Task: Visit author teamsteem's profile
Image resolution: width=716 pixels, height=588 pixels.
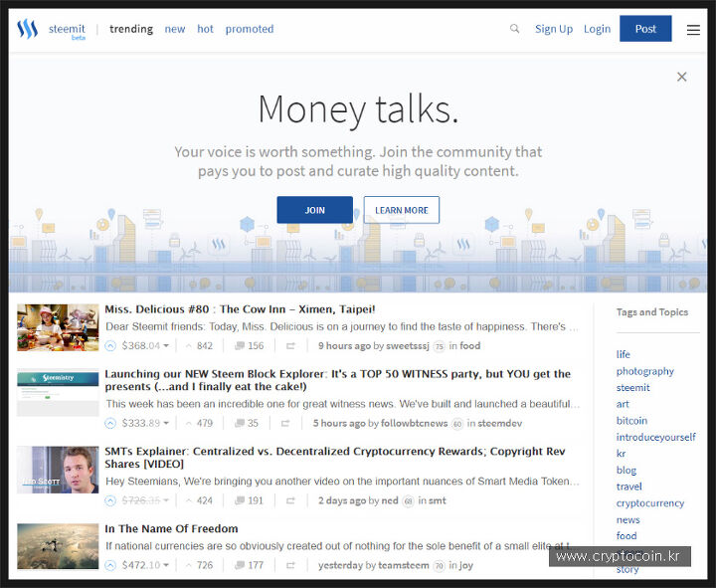Action: tap(404, 565)
